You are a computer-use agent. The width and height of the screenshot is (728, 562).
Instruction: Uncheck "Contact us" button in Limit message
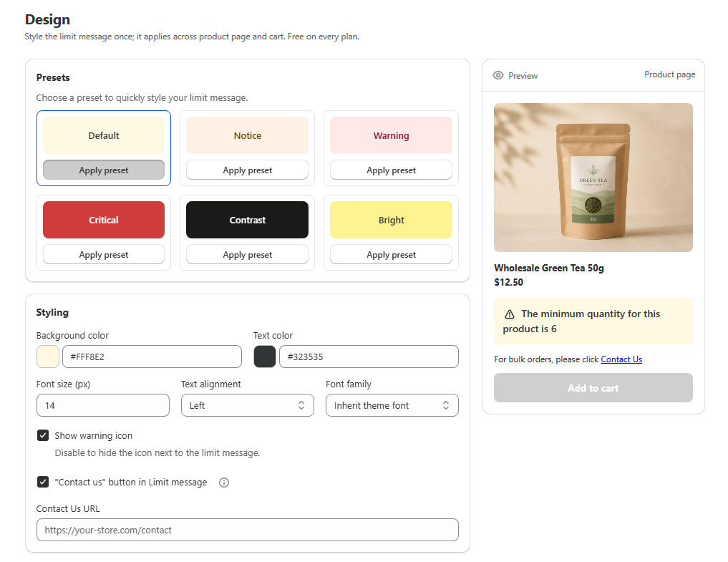point(43,482)
